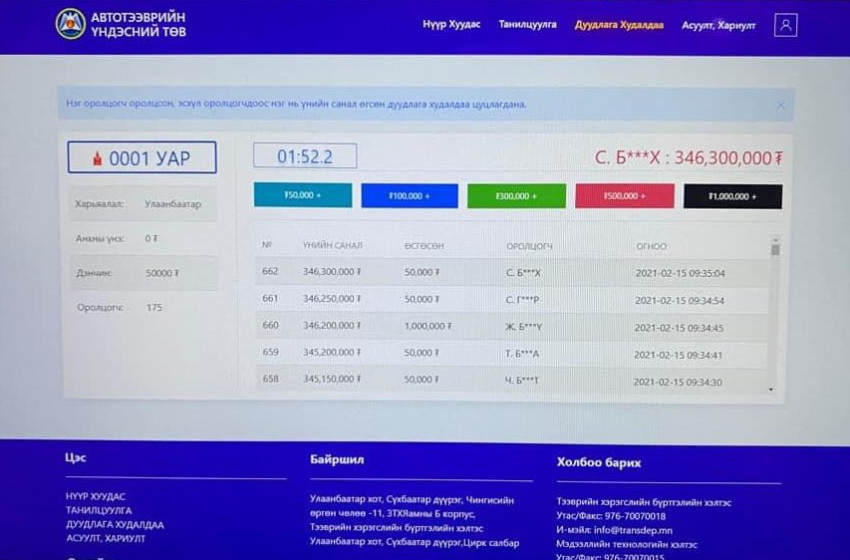This screenshot has width=850, height=560.
Task: Click phone number 976-70070018 in footer
Action: click(635, 516)
